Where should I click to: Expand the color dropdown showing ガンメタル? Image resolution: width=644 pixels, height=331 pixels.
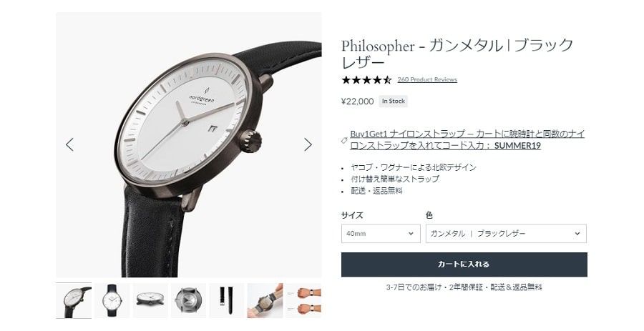[x=506, y=233]
